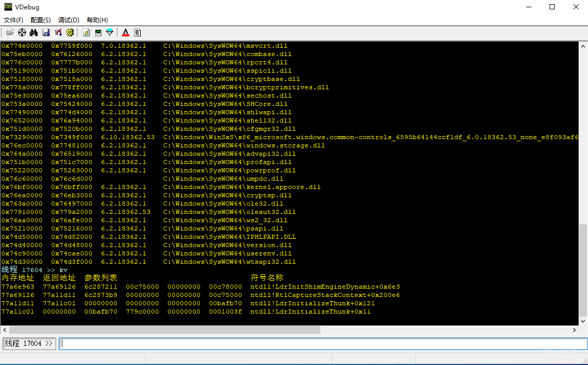Click the vertical scrollbar down arrow
Viewport: 588px width, 365px height.
[x=583, y=321]
